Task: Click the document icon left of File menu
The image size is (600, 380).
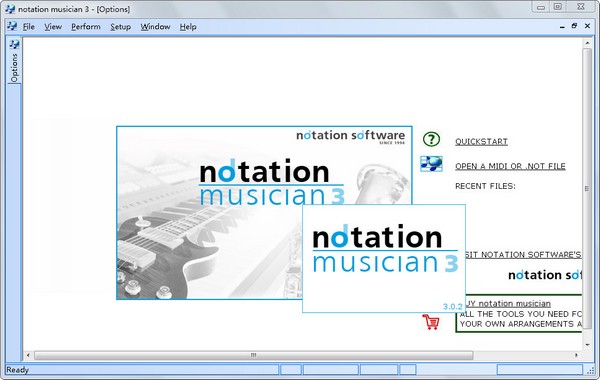Action: 12,26
